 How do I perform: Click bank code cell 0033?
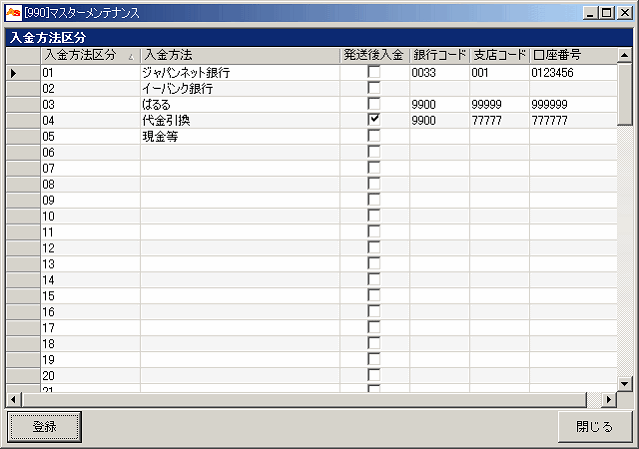pos(439,73)
